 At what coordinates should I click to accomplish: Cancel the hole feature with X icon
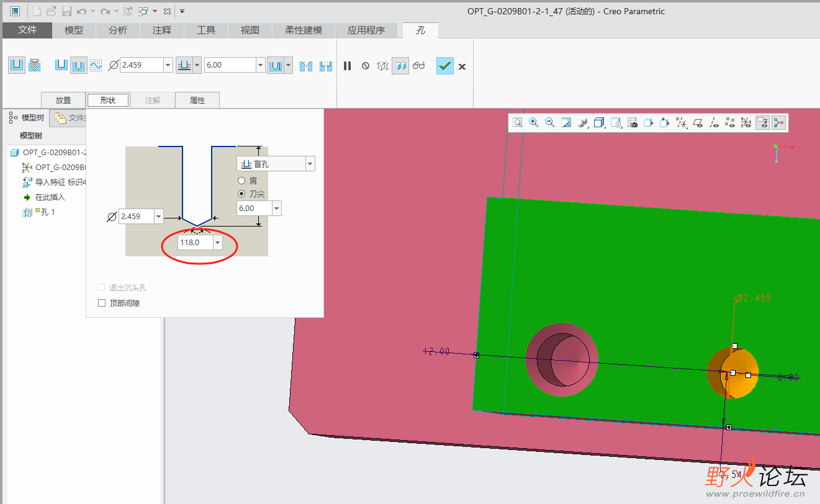(462, 66)
